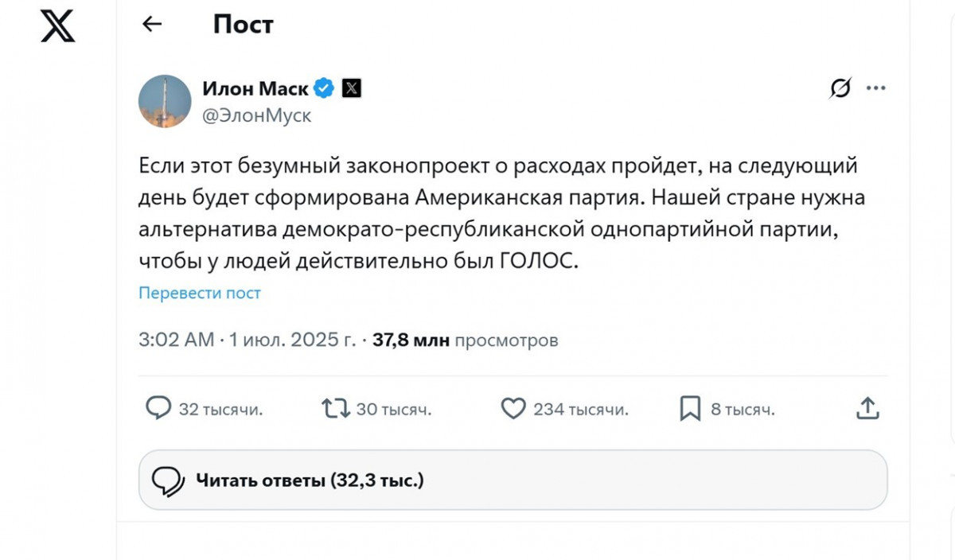Screen dimensions: 955x560
Task: Open the Grok icon on post
Action: pyautogui.click(x=840, y=88)
